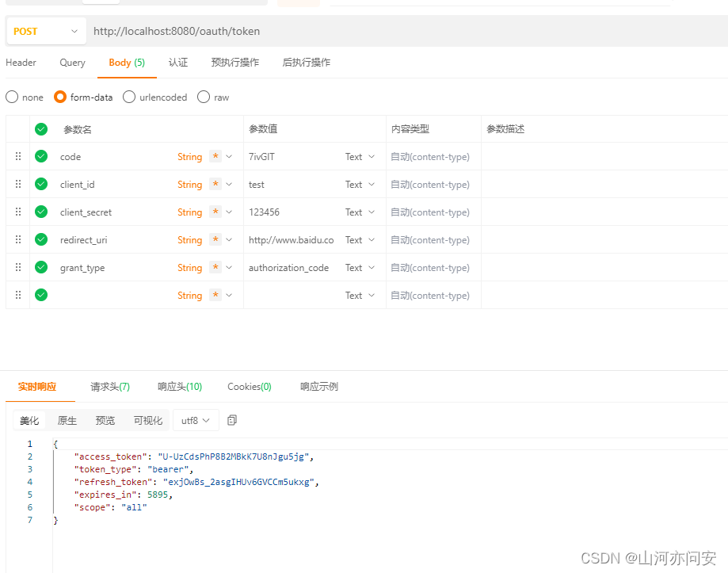Open the 预执行操作 tab
The width and height of the screenshot is (728, 573).
(x=235, y=63)
